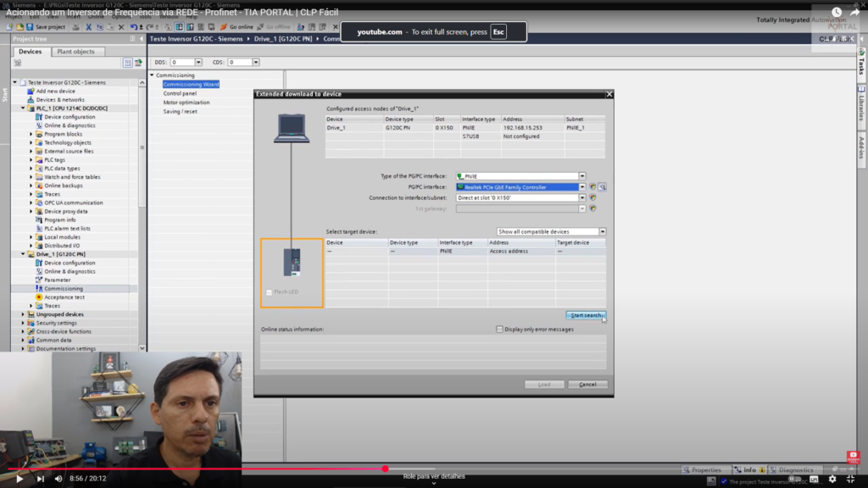Open Show all compatible devices dropdown

(x=603, y=232)
